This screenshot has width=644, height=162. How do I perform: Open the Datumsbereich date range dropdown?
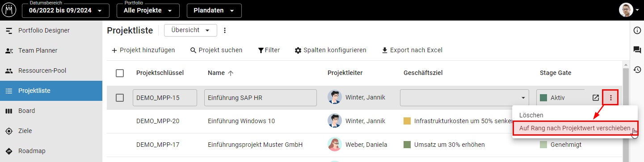pyautogui.click(x=66, y=10)
